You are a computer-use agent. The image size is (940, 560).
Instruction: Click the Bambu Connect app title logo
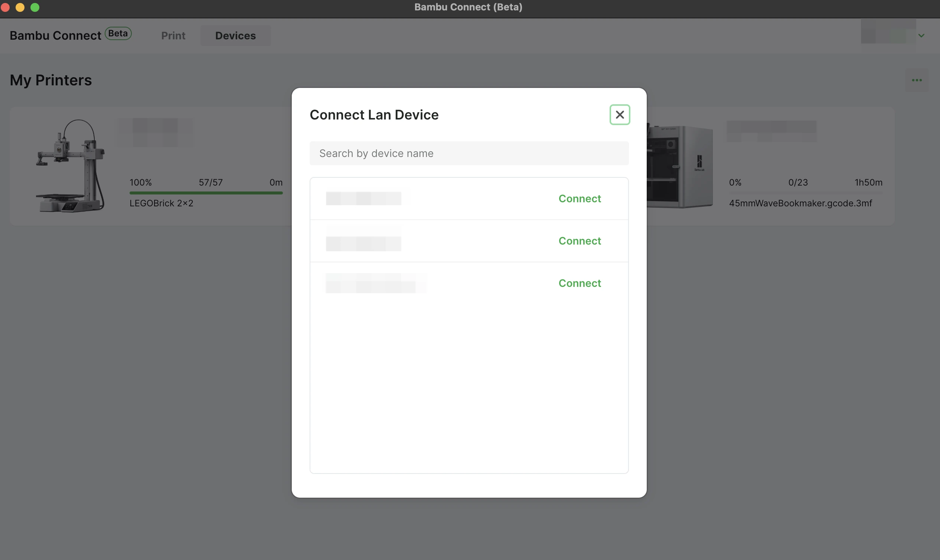pyautogui.click(x=55, y=36)
